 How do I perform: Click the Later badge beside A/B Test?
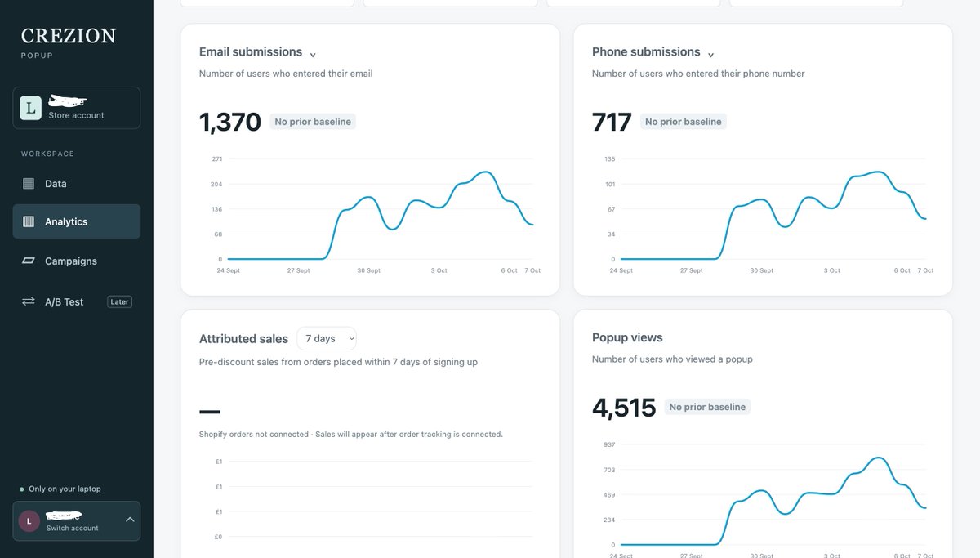coord(120,301)
